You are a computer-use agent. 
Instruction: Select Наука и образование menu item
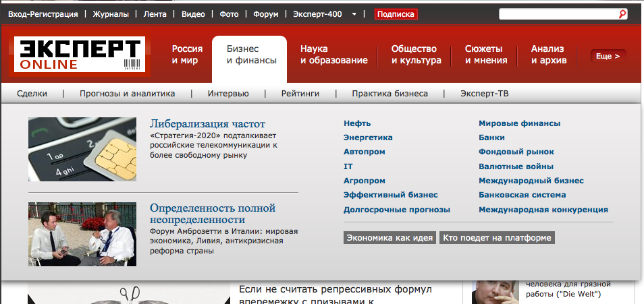coord(333,55)
